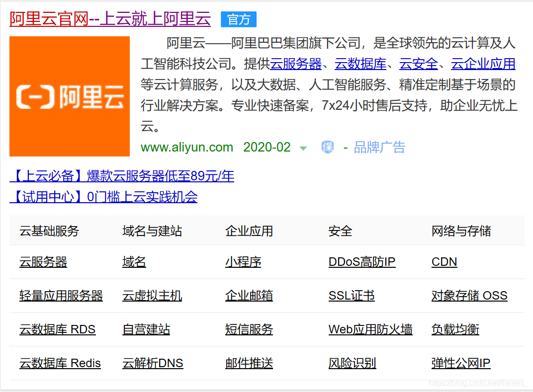This screenshot has height=392, width=533.
Task: Open the Web应用防火墙 link
Action: [370, 329]
